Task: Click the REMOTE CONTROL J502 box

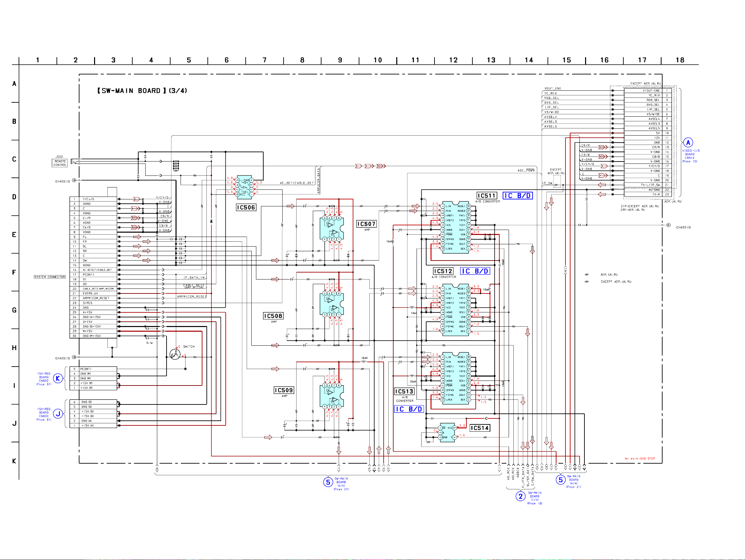Action: tap(60, 163)
